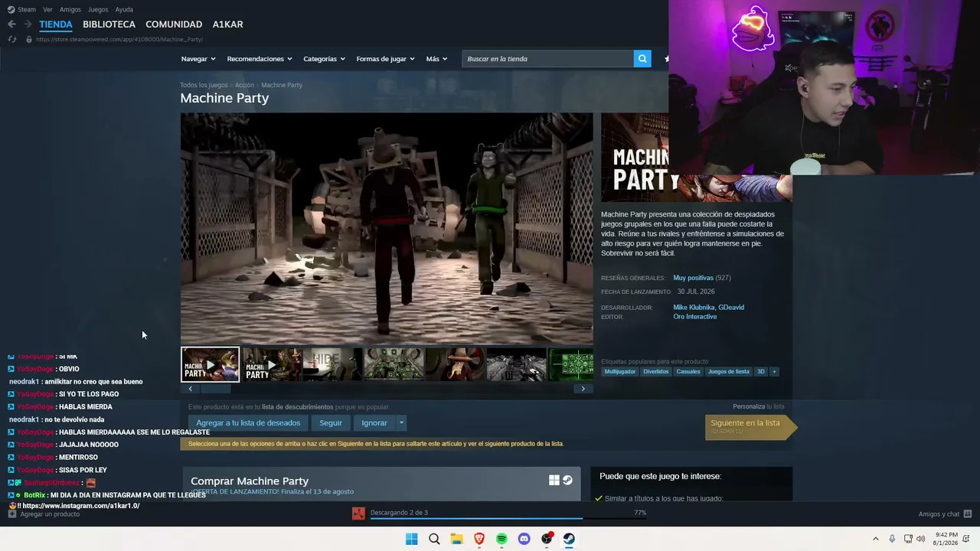Open the A1KAR profile tab
Screen dimensions: 980x551
228,24
